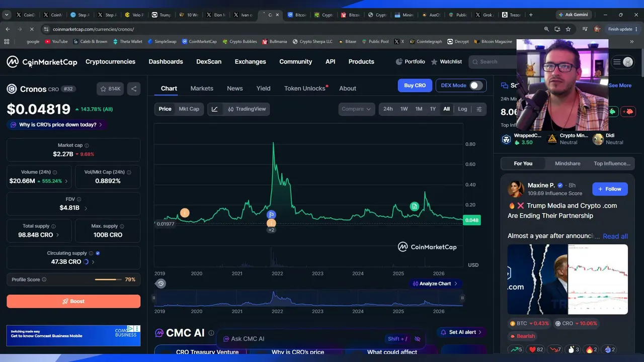Add Cronos to watchlist via 814K star
The image size is (644, 362).
pyautogui.click(x=110, y=89)
